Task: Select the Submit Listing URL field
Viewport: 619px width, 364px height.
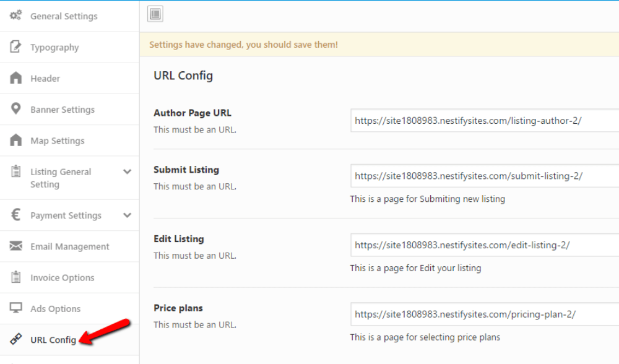Action: [x=483, y=176]
